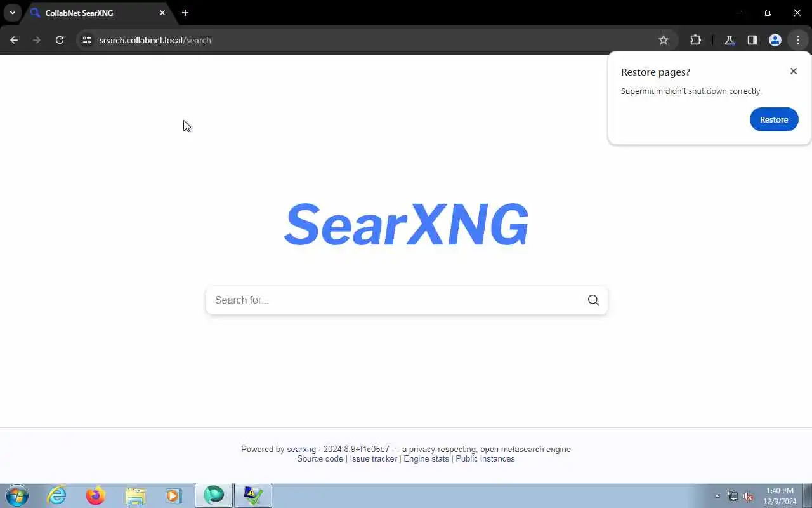Viewport: 812px width, 508px height.
Task: Open the clock showing 1:40 PM
Action: pos(780,496)
